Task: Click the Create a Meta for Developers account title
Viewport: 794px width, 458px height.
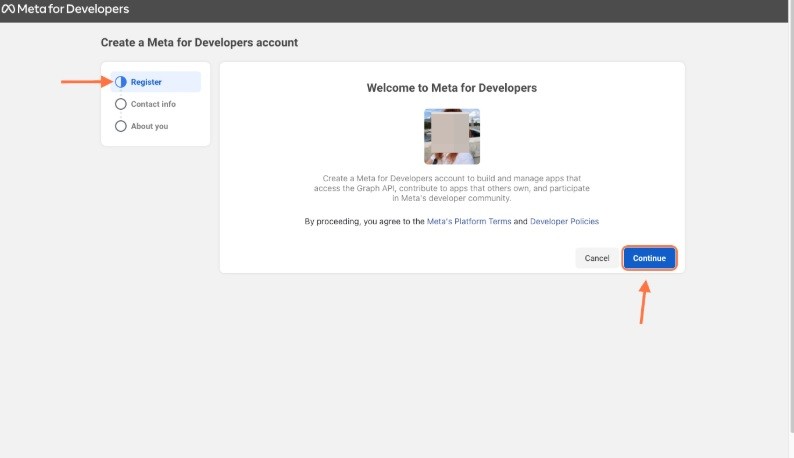Action: [199, 43]
